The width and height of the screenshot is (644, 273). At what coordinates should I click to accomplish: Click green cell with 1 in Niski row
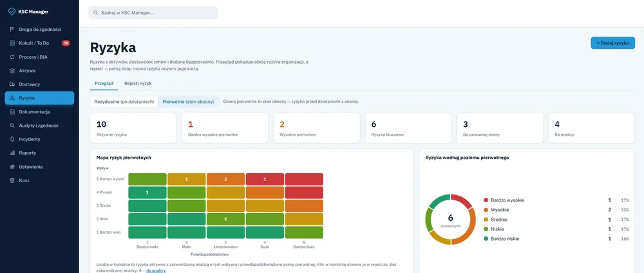tap(225, 219)
